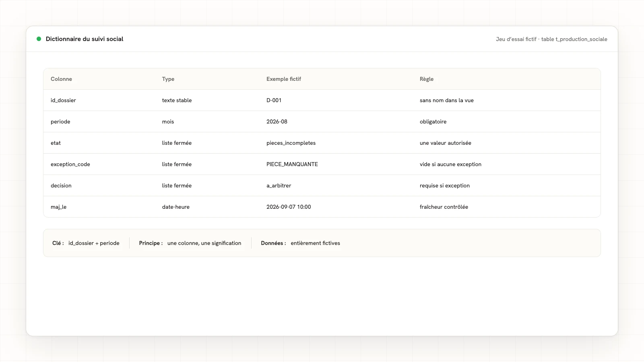
Task: Click the rule 'une valeur autorisée'
Action: [x=445, y=143]
